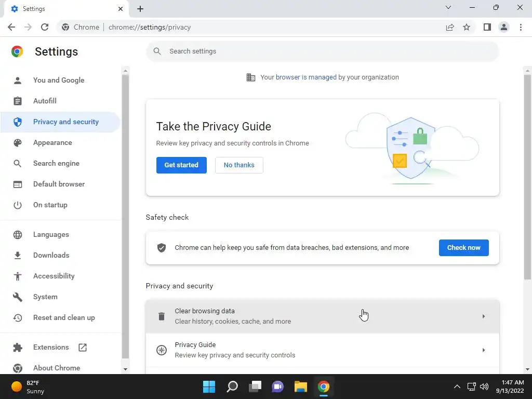The width and height of the screenshot is (532, 399).
Task: Bookmark this page with the star icon
Action: coord(467,27)
